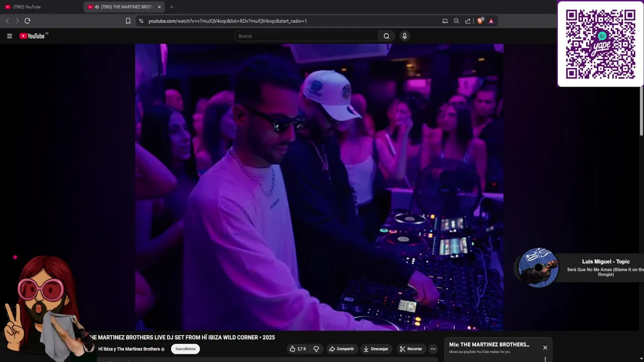
Task: Click Mix: THE MARTINEZ BROTHERS playlist title
Action: 489,344
